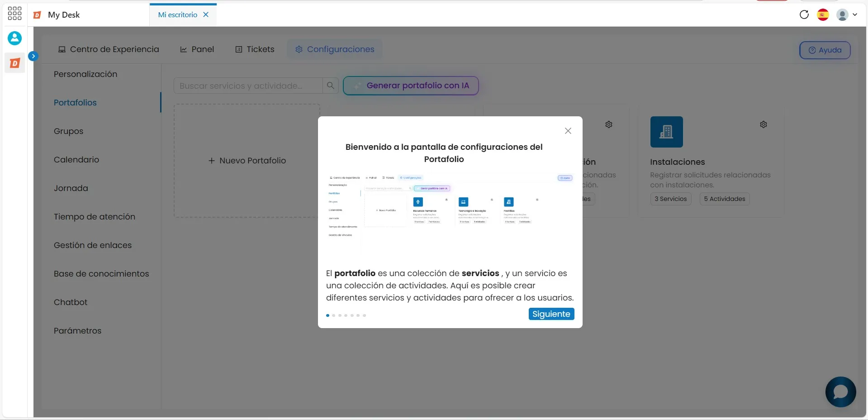The height and width of the screenshot is (420, 868).
Task: Expand the sidebar with the blue chevron
Action: point(33,56)
